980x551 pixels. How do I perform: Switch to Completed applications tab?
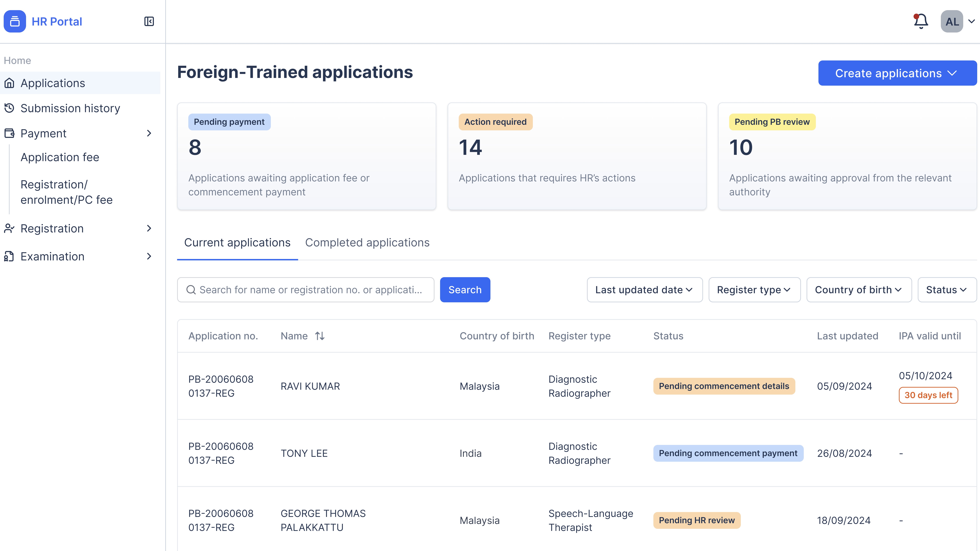click(x=367, y=243)
